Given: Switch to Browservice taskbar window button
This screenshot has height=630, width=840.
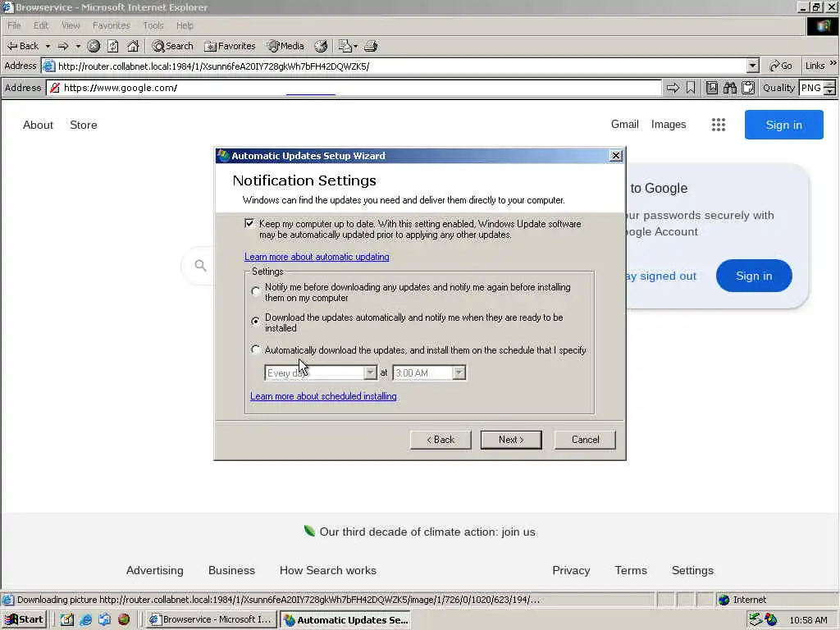Looking at the screenshot, I should point(212,620).
